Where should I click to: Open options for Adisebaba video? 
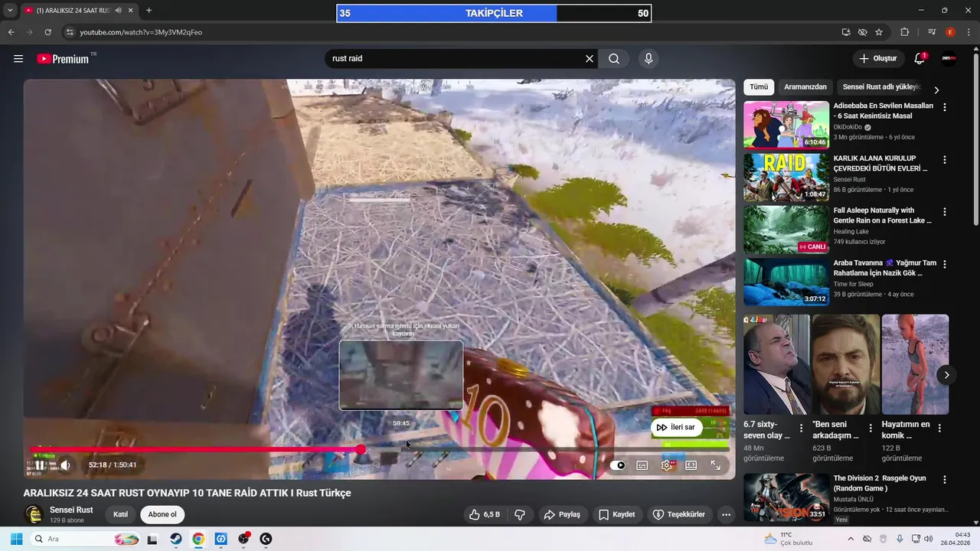coord(945,108)
